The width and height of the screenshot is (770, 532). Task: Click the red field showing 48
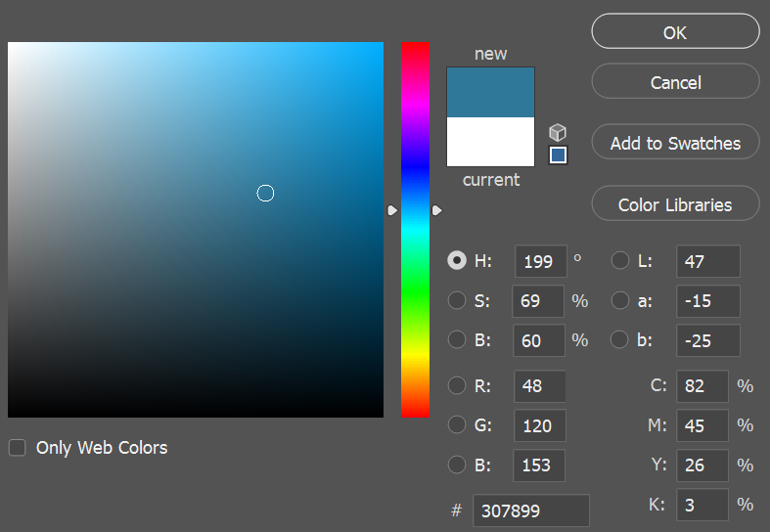pyautogui.click(x=540, y=386)
